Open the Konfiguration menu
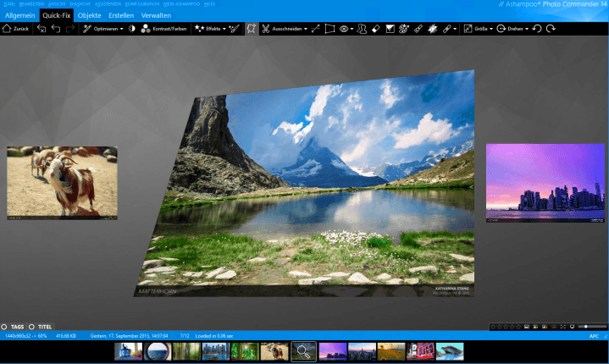This screenshot has width=609, height=364. click(x=142, y=4)
